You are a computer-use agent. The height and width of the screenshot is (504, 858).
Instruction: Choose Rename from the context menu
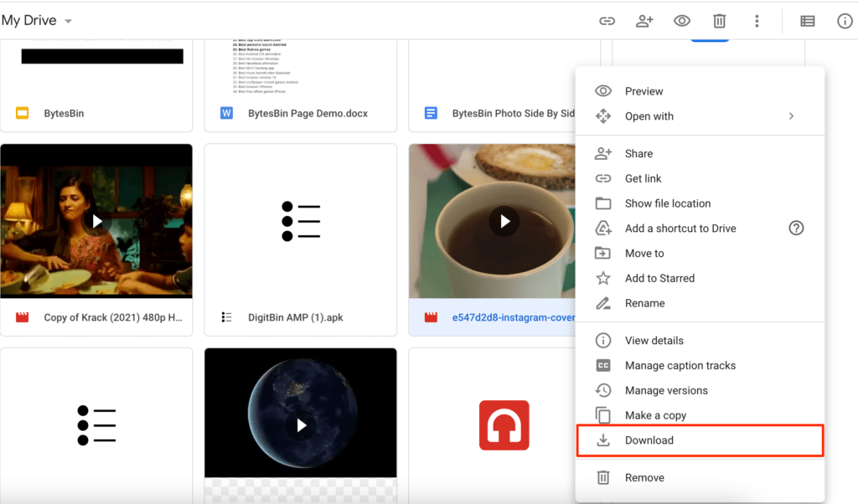pyautogui.click(x=645, y=303)
